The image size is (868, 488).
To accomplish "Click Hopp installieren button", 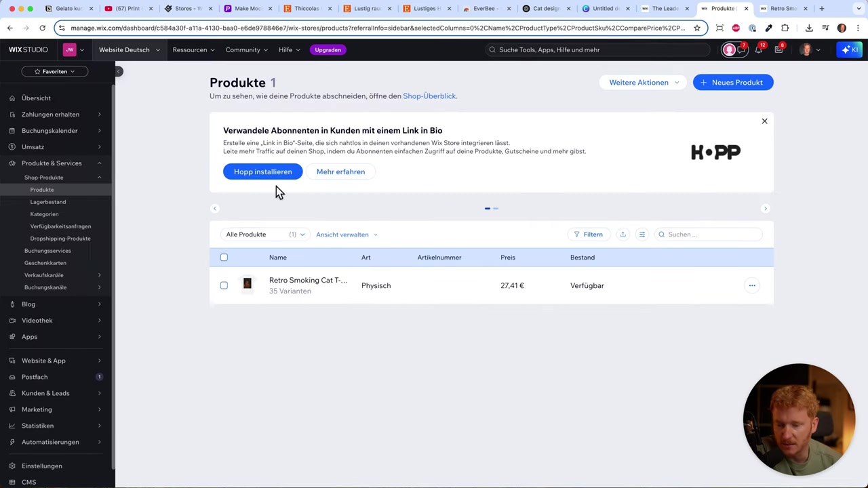I will point(263,171).
